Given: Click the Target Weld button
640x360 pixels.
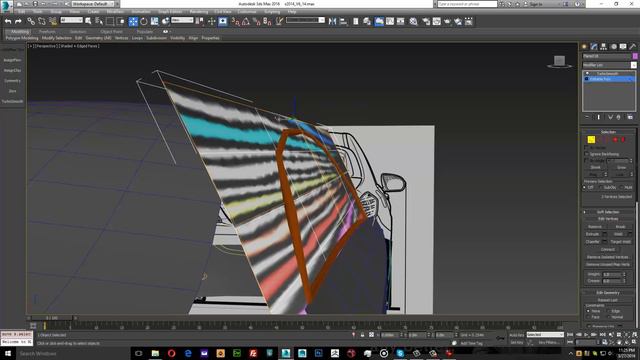Looking at the screenshot, I should pyautogui.click(x=620, y=242).
